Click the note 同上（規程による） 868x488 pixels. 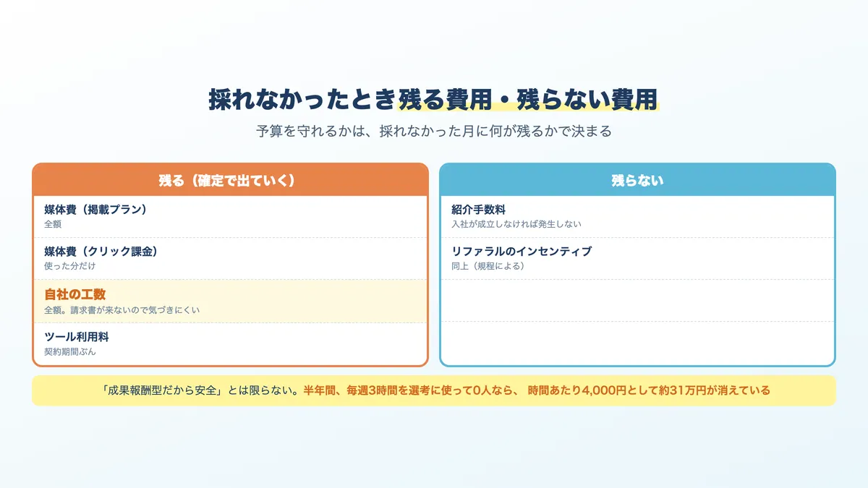(488, 266)
